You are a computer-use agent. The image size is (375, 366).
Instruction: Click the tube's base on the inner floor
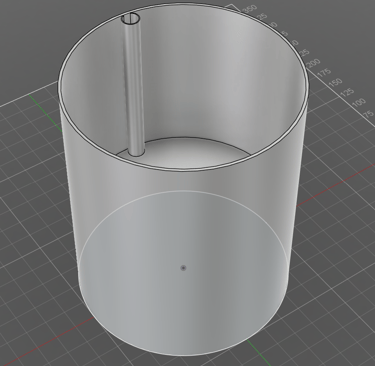137,153
